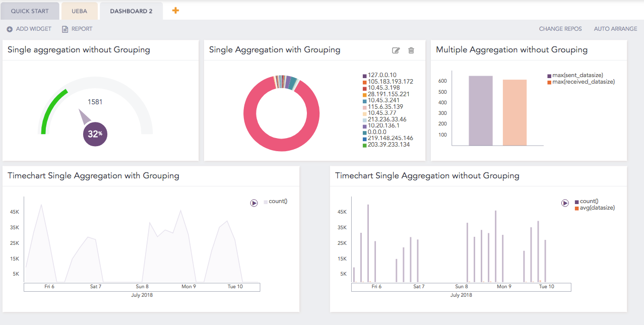Delete the Single Aggregation with Grouping widget
Screen dimensions: 644x325
pyautogui.click(x=411, y=50)
